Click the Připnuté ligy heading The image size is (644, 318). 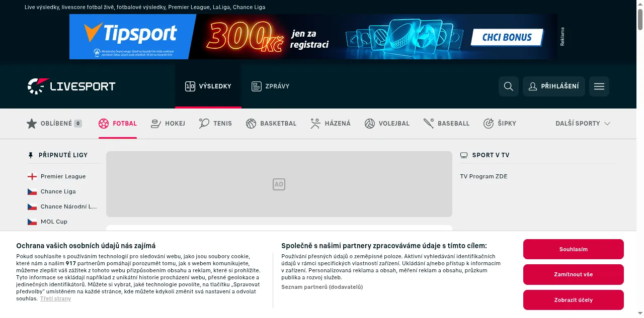(63, 155)
